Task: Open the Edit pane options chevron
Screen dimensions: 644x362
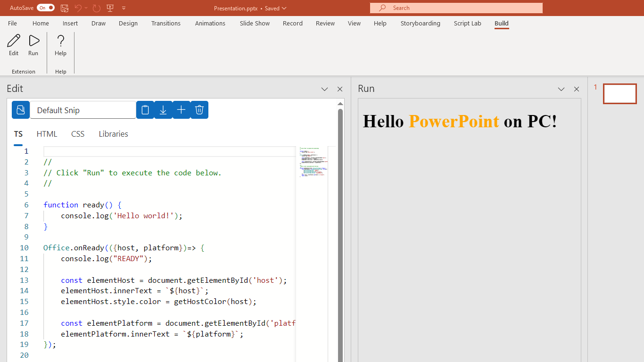Action: [x=325, y=89]
